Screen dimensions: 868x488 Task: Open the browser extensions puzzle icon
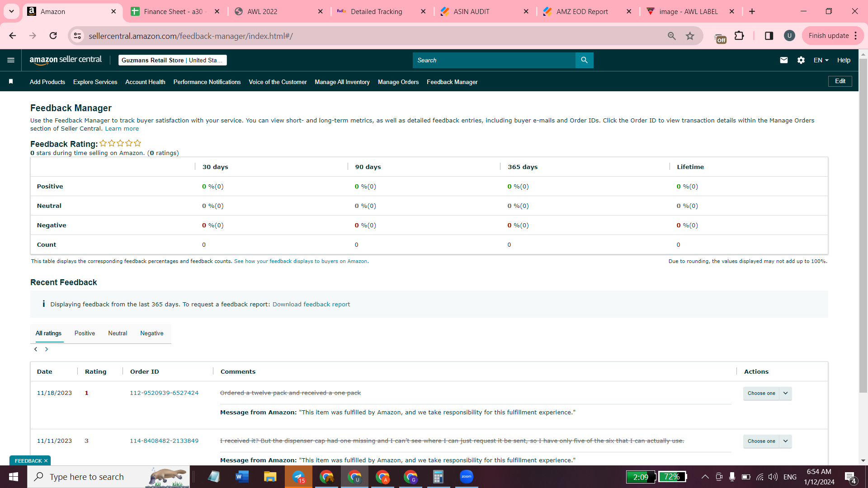click(739, 36)
